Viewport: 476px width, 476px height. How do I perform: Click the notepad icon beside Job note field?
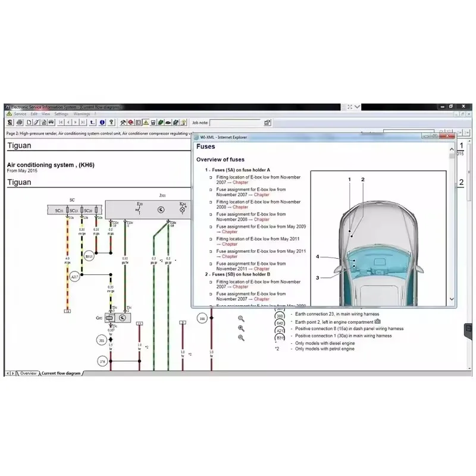click(267, 123)
